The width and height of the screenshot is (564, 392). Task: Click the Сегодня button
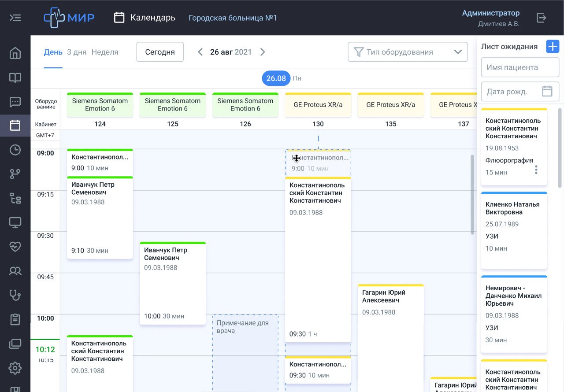(160, 52)
